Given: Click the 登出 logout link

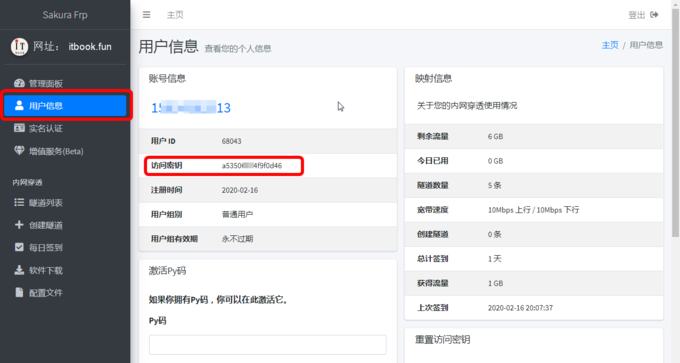Looking at the screenshot, I should (637, 15).
